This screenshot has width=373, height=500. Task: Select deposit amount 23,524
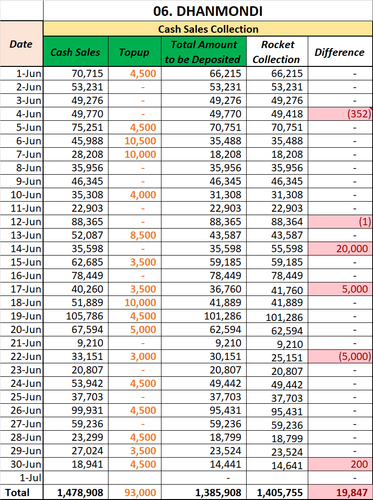(x=204, y=451)
